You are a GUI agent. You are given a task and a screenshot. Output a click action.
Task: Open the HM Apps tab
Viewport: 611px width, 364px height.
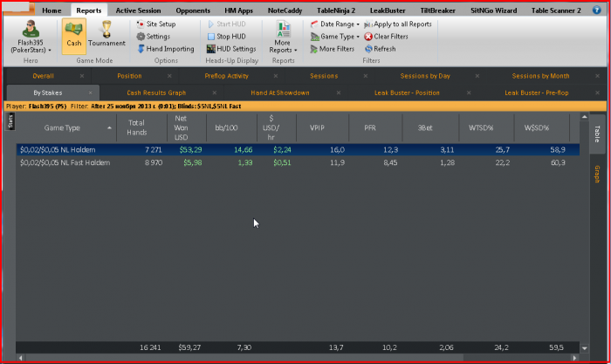coord(238,10)
